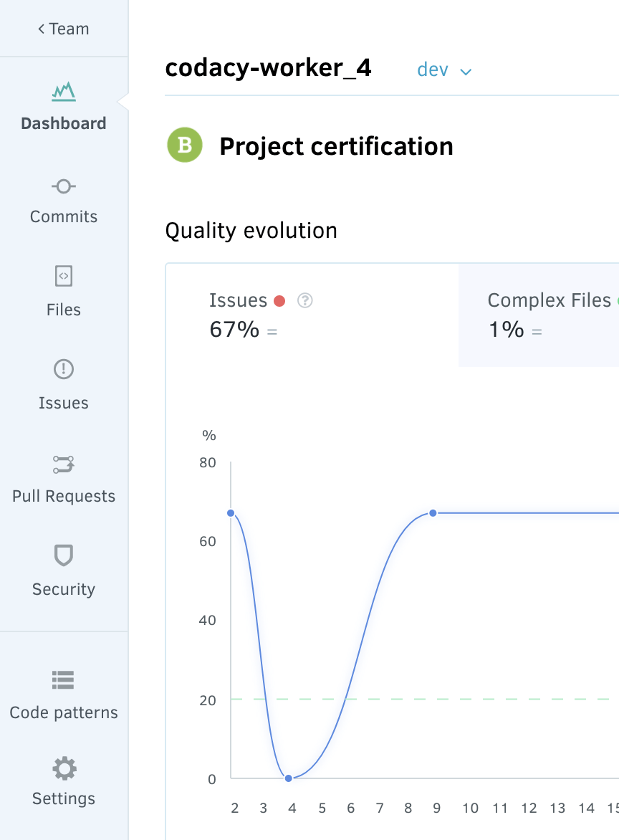This screenshot has height=840, width=619.
Task: Click the Code patterns list icon
Action: click(x=64, y=679)
